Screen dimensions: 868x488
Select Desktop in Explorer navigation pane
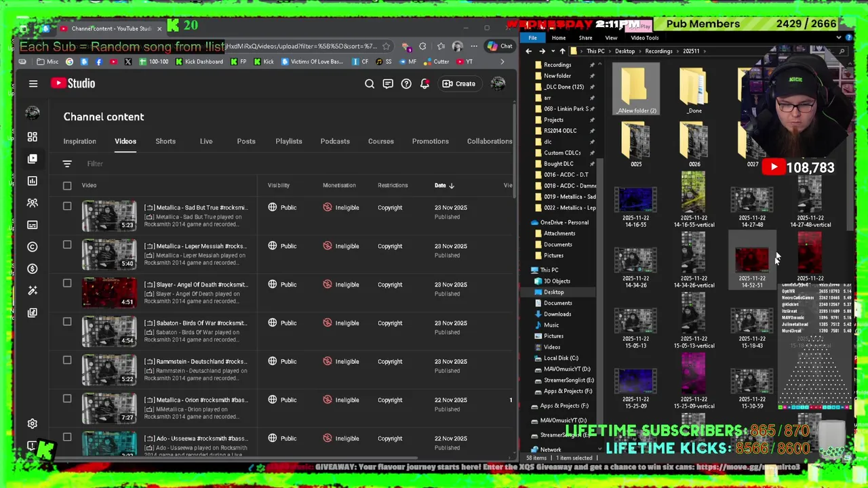point(553,292)
